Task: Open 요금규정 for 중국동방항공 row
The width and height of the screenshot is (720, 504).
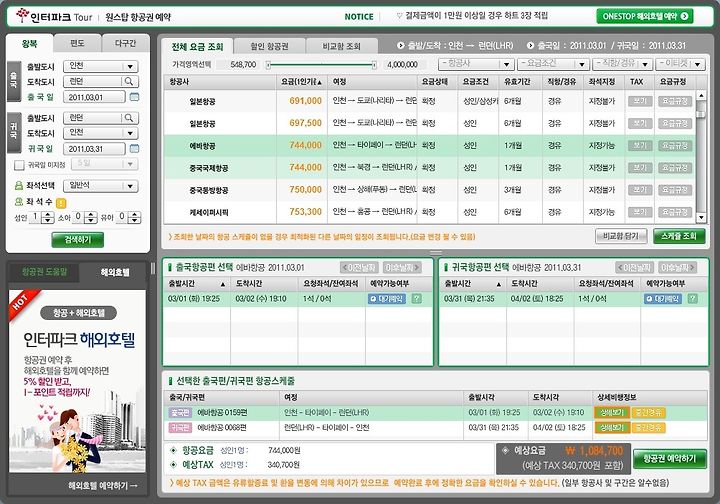Action: click(x=675, y=190)
